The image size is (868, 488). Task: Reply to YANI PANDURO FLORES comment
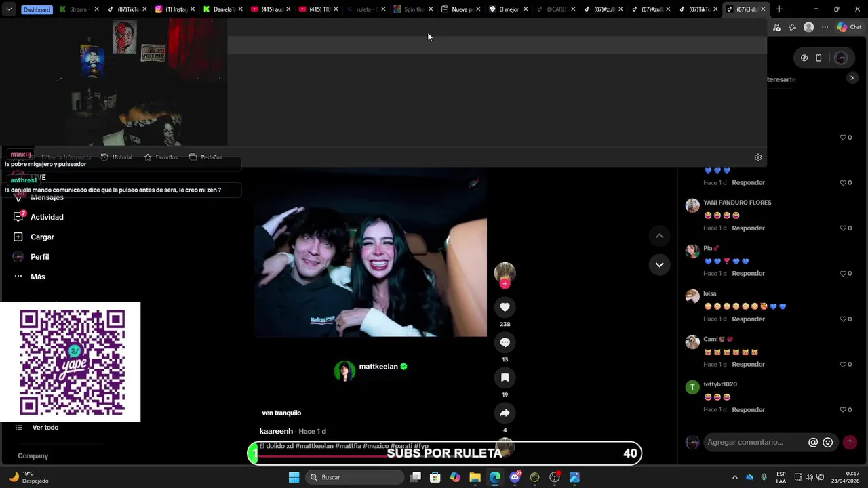point(748,228)
